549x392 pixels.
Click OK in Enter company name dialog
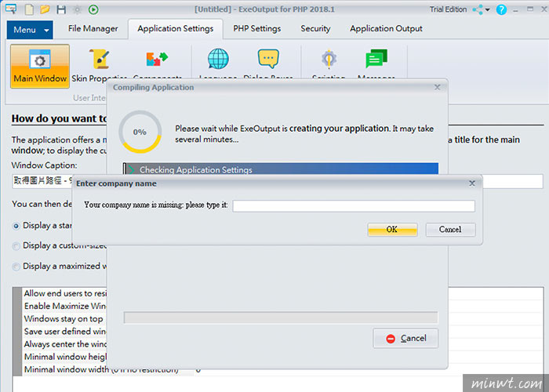point(392,230)
